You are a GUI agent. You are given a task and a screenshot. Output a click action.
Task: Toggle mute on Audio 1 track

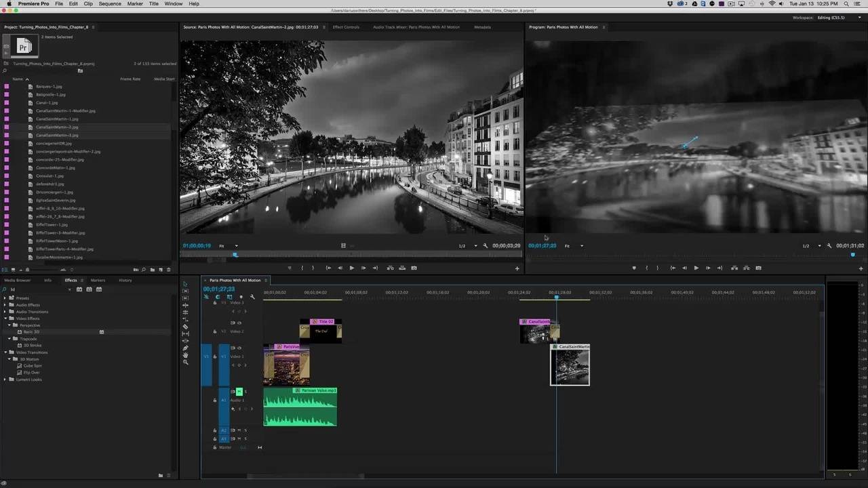(239, 392)
